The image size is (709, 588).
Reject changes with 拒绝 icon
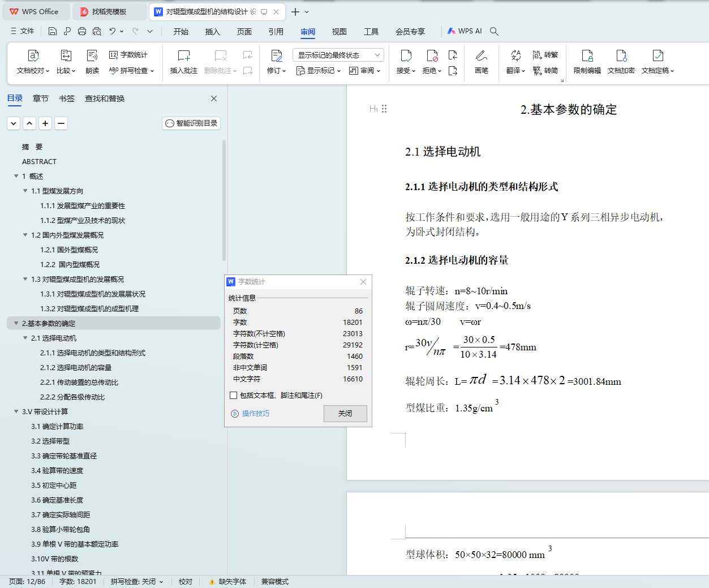tap(432, 55)
